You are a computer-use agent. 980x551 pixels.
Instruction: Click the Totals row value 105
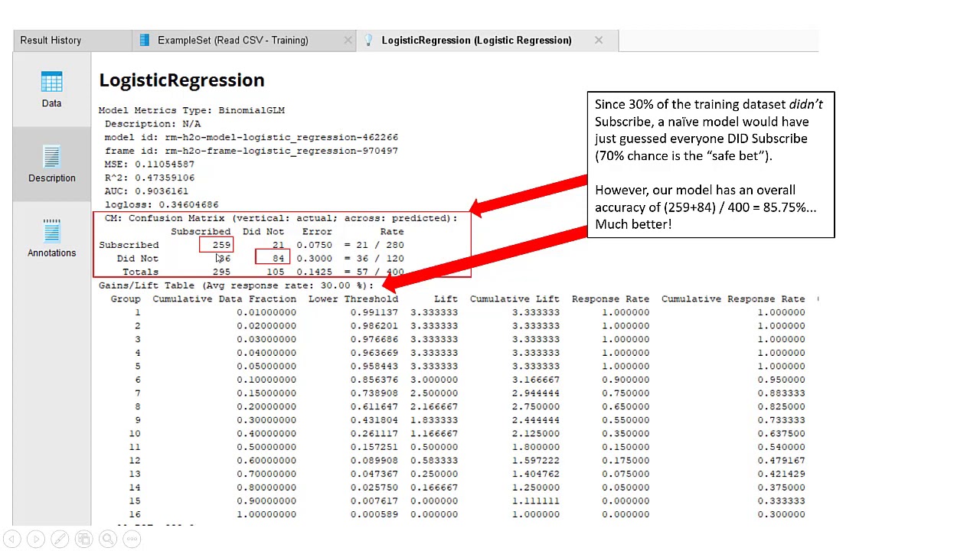coord(275,272)
